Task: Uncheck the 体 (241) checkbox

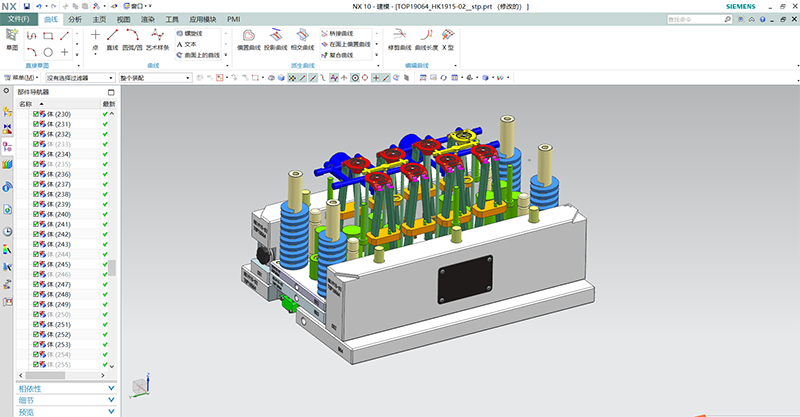Action: point(36,224)
